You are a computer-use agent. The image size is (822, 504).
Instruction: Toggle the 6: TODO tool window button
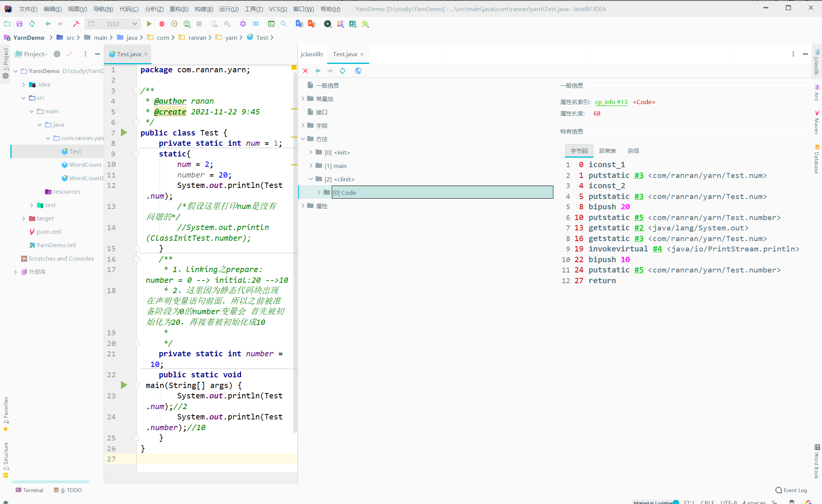tap(68, 490)
